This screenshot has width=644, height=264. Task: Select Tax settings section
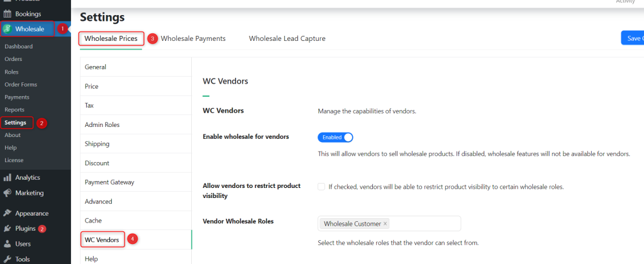136,106
